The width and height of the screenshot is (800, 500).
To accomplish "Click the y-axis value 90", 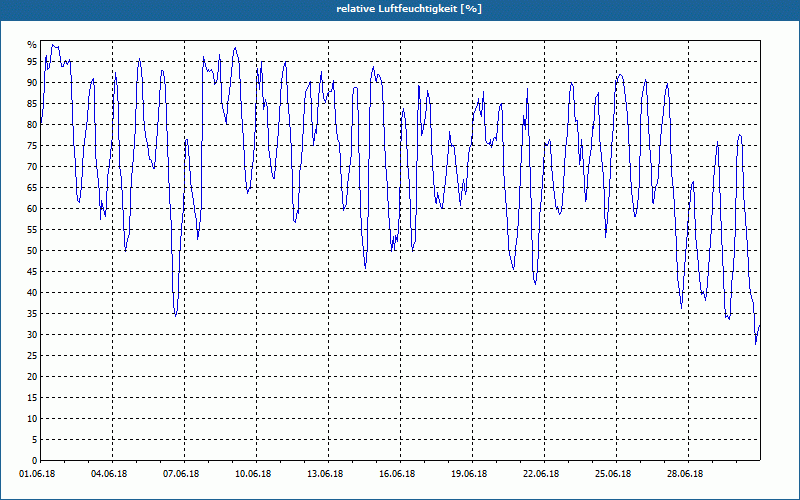I will pos(32,83).
